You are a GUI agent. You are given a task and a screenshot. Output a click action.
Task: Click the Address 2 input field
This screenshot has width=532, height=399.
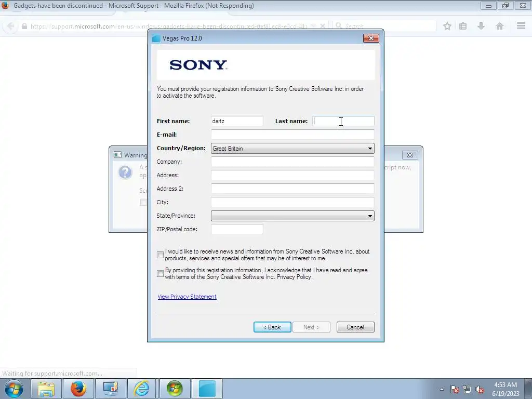292,189
